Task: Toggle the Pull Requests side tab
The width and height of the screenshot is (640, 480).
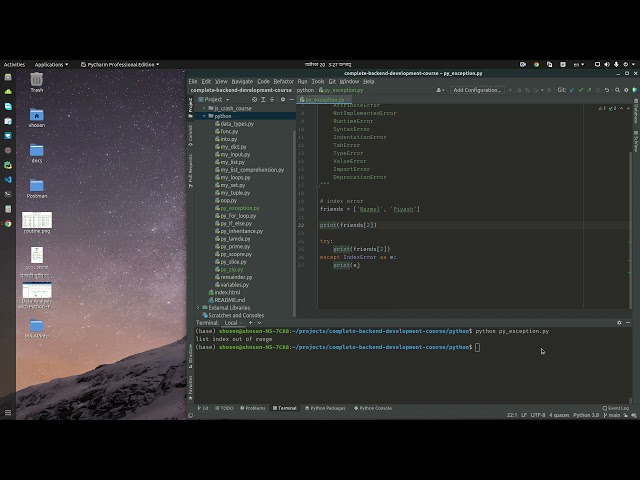Action: [190, 171]
